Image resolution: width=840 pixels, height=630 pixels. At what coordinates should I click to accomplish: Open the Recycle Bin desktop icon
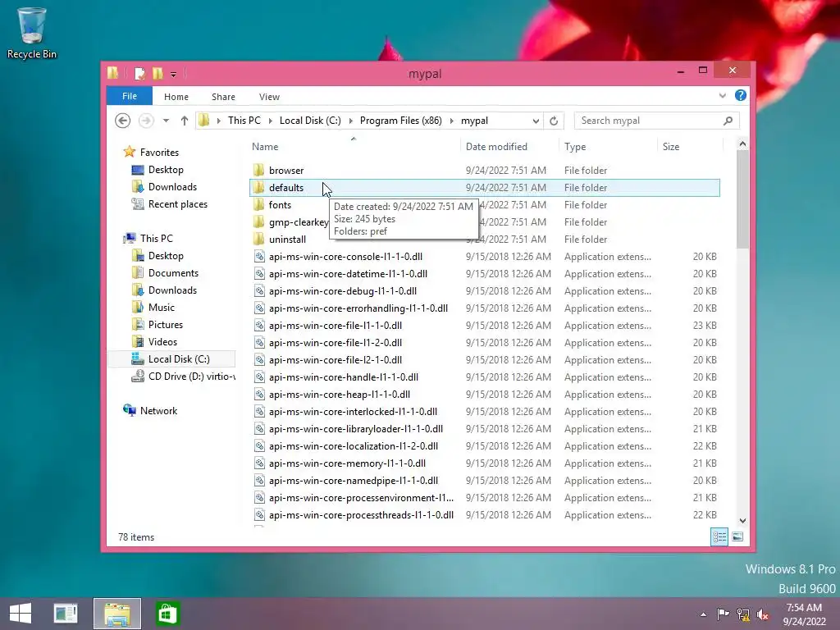32,32
